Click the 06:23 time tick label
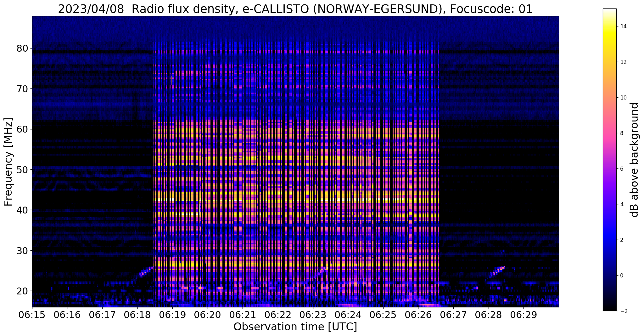This screenshot has width=644, height=336. tap(313, 315)
